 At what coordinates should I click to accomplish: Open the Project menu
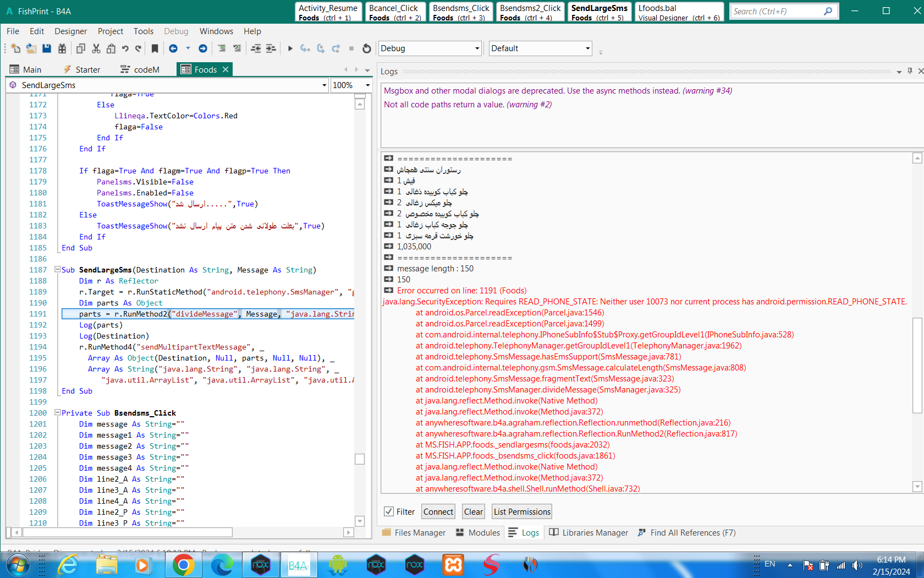click(x=110, y=31)
